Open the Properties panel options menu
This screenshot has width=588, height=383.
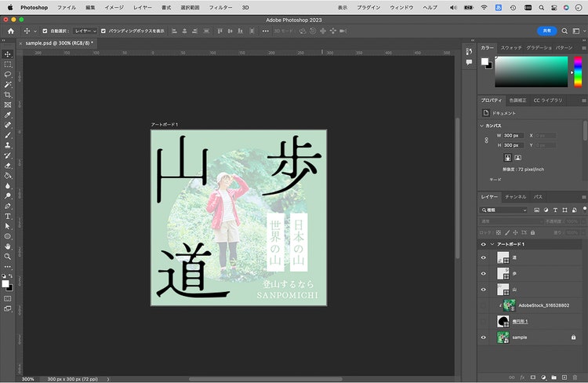(x=584, y=100)
